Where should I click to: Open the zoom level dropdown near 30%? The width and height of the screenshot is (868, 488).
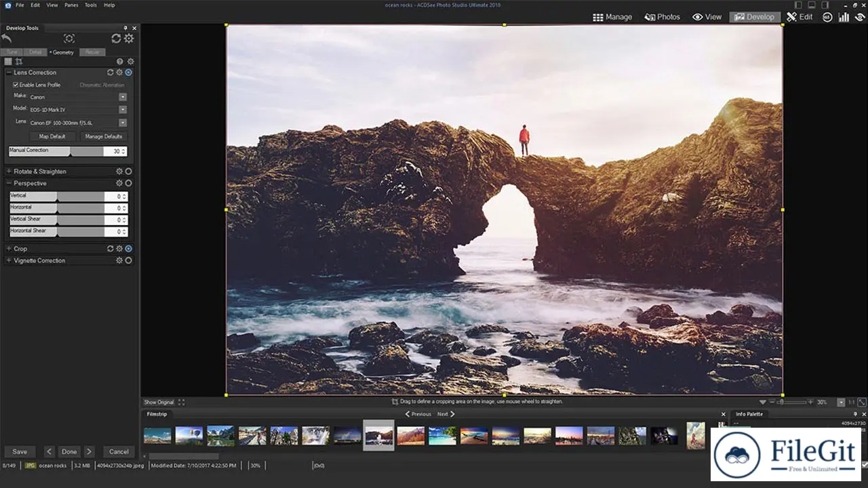(841, 402)
